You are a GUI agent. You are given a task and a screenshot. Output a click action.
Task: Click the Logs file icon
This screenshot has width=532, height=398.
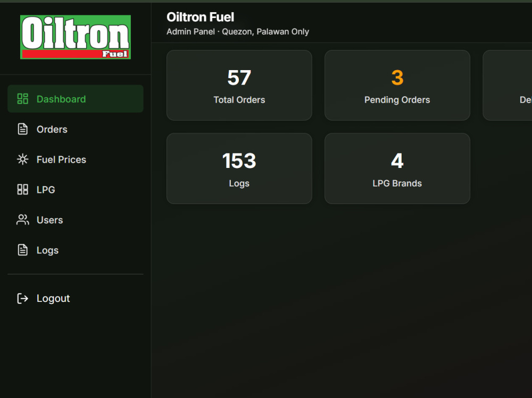(x=23, y=250)
